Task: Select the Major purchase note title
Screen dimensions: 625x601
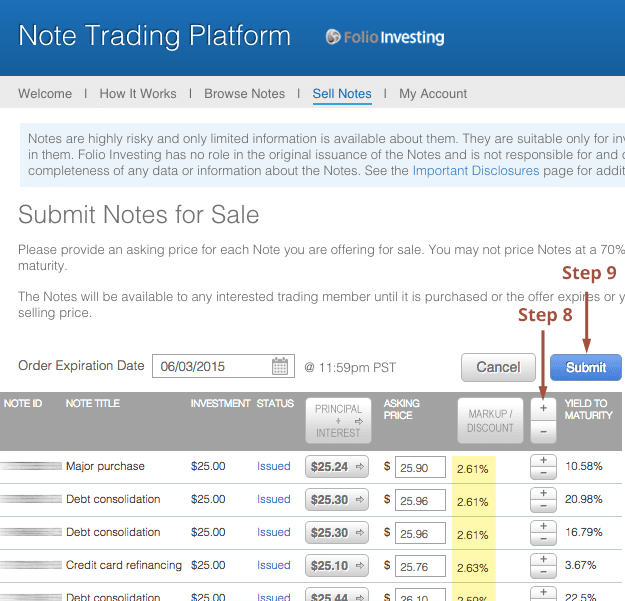Action: click(x=105, y=466)
